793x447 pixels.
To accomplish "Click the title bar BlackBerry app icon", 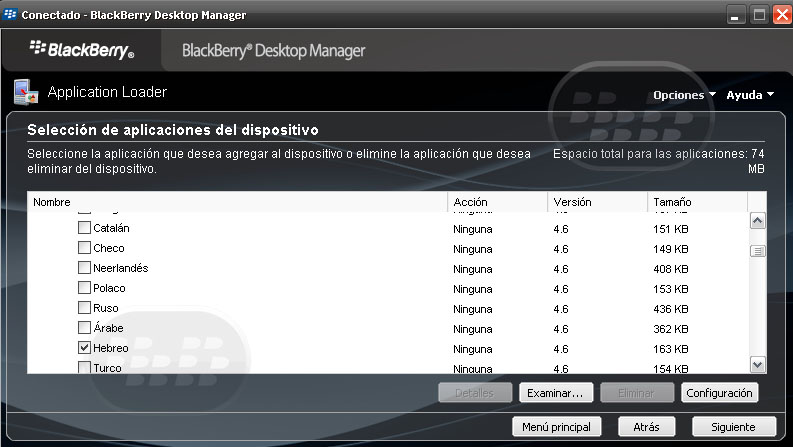I will [x=11, y=15].
